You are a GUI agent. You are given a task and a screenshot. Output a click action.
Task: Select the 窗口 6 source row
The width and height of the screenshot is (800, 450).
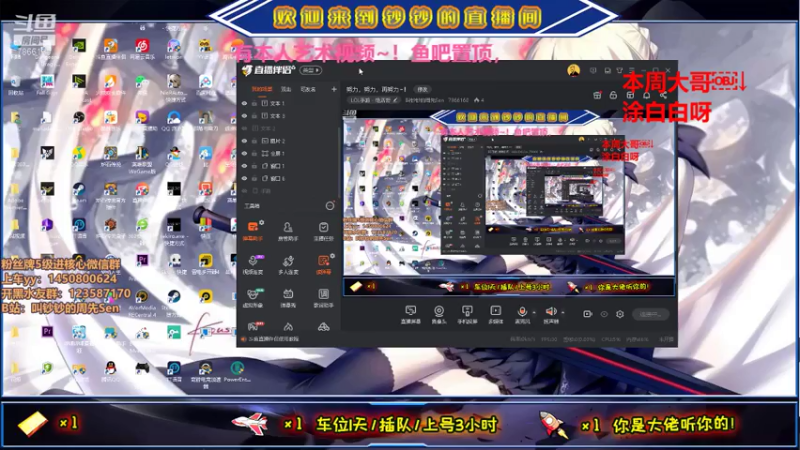point(289,179)
